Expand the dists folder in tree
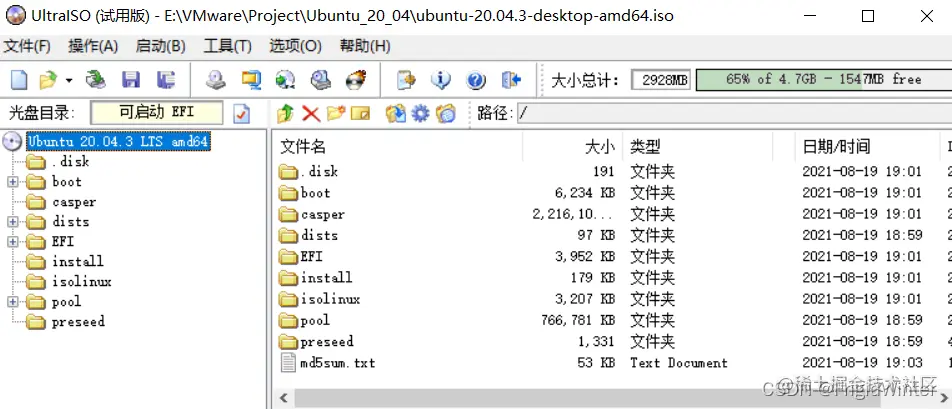 click(13, 221)
